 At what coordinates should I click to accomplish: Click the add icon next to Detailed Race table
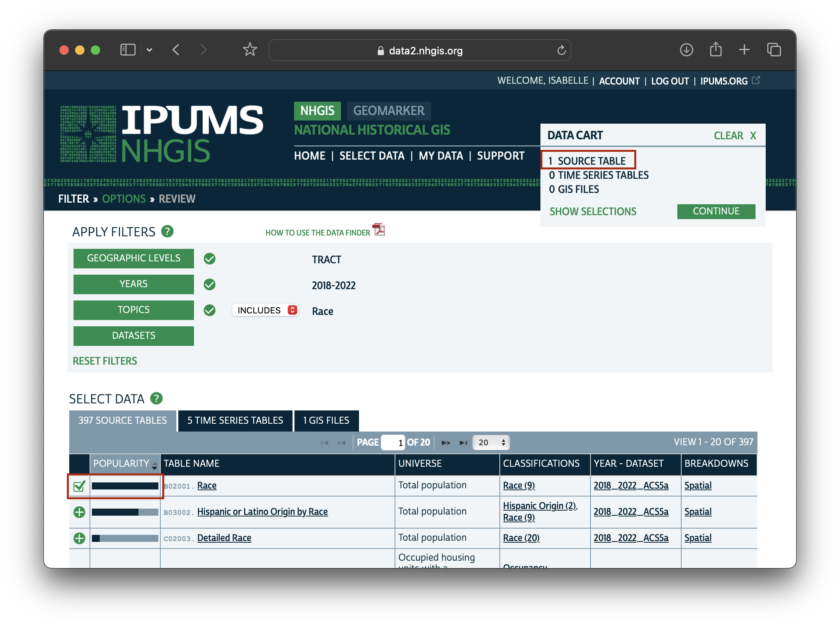click(x=79, y=538)
